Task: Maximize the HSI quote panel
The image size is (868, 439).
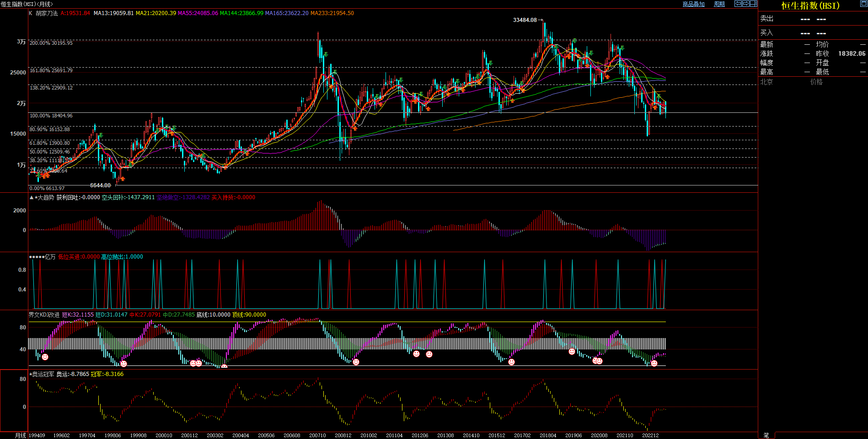Action: 863,4
